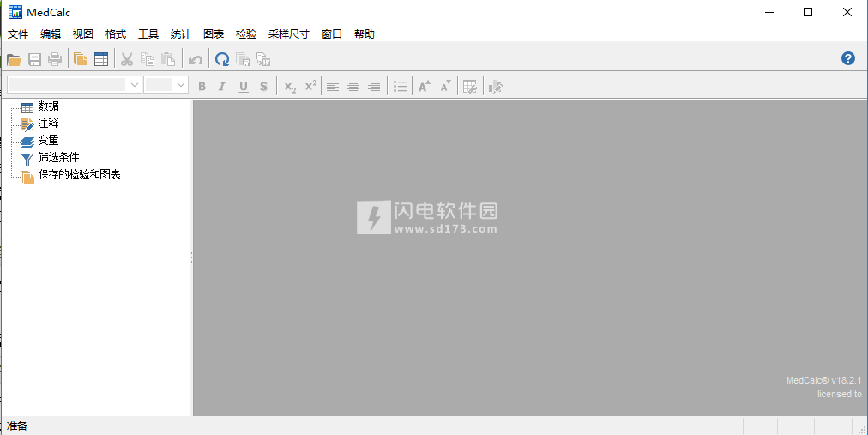Open the 窗口 menu
This screenshot has height=435, width=868.
(332, 33)
